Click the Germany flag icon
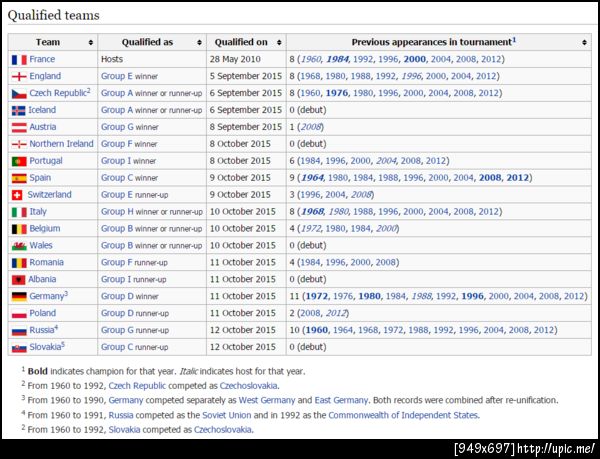Image resolution: width=600 pixels, height=459 pixels. (x=19, y=297)
